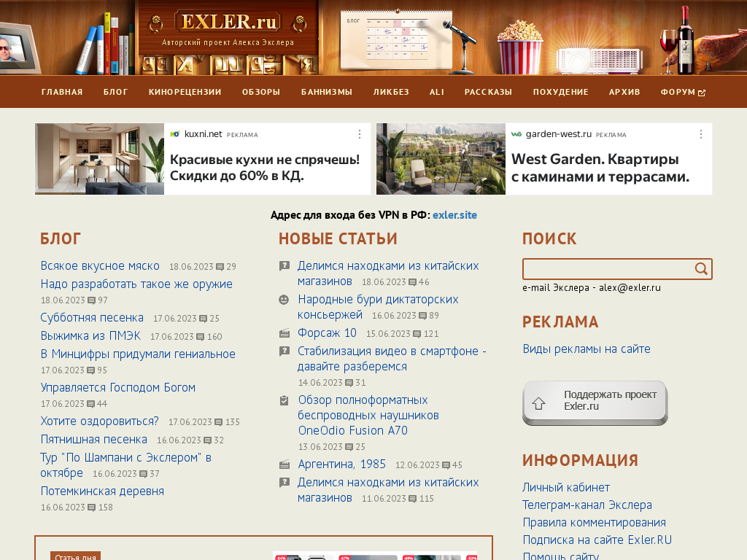Click Поддержать проект Exler.ru button
This screenshot has width=747, height=560.
tap(595, 402)
